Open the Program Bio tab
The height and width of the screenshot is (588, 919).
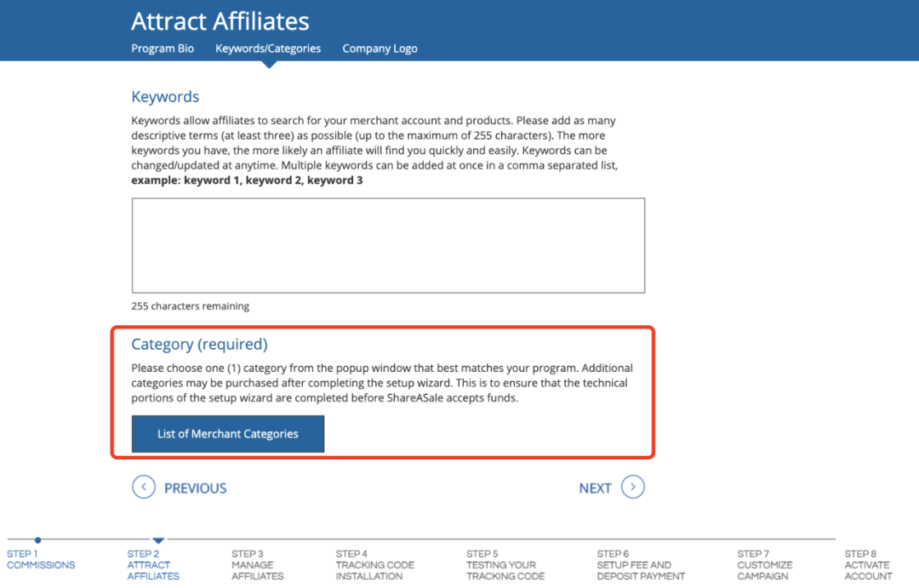(163, 49)
